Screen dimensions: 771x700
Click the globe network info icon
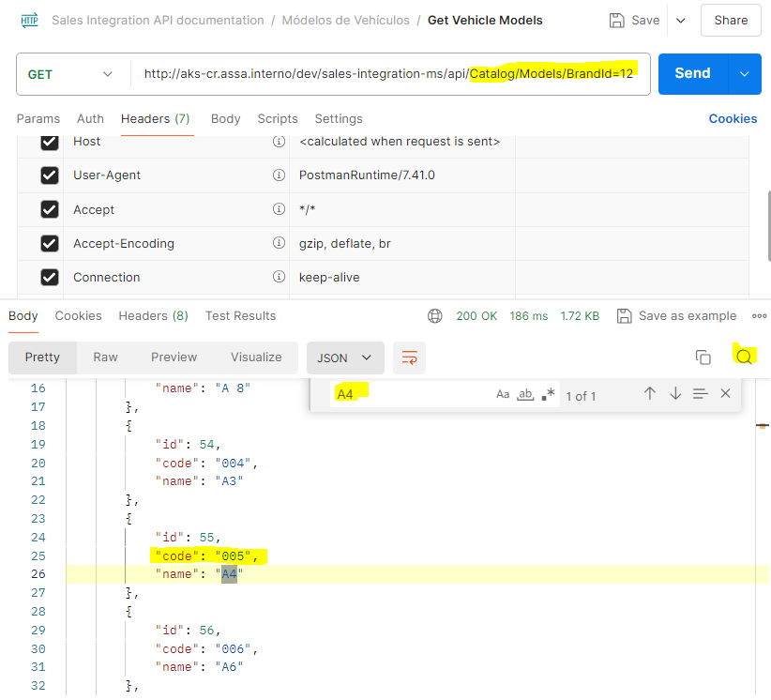[435, 316]
